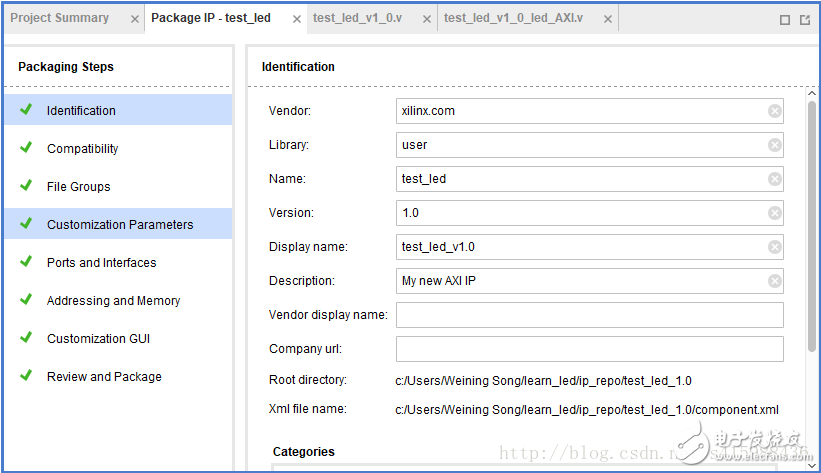Clear the Vendor field using its X icon
This screenshot has height=473, width=821.
click(x=775, y=111)
